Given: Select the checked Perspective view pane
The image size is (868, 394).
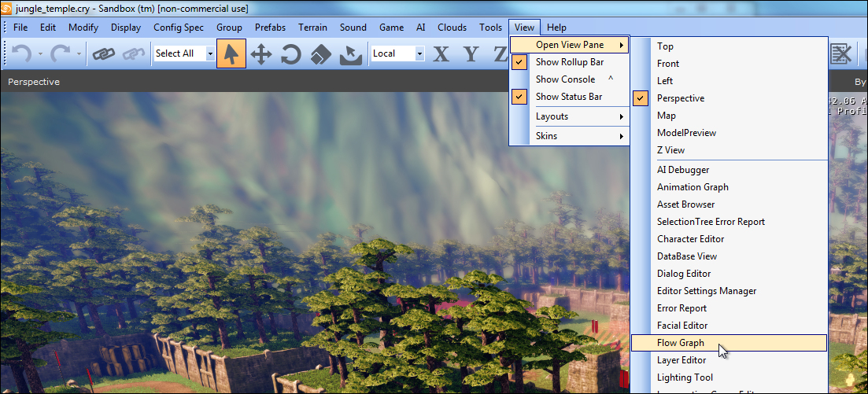Looking at the screenshot, I should 729,98.
